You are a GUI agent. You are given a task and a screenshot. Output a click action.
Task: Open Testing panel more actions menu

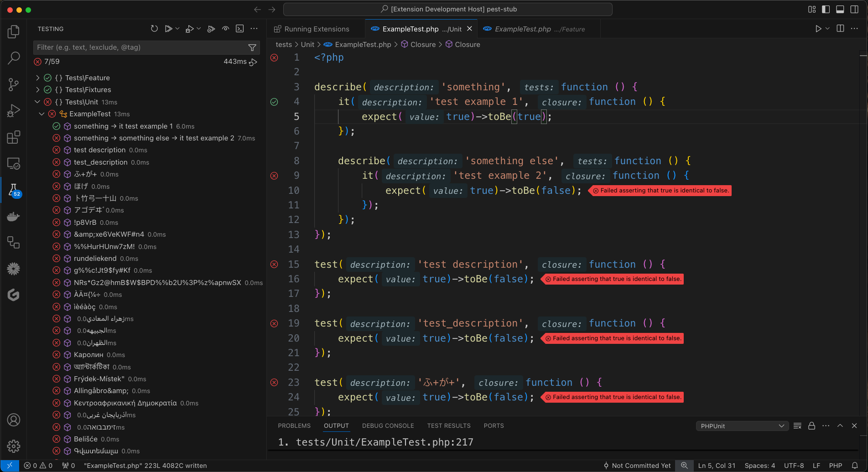tap(254, 29)
